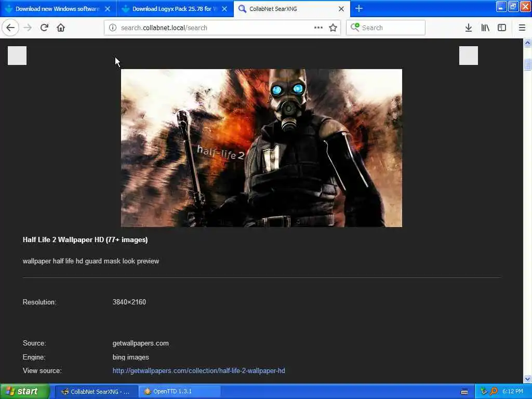Close the Download new Windows software tab
The width and height of the screenshot is (532, 399).
108,9
